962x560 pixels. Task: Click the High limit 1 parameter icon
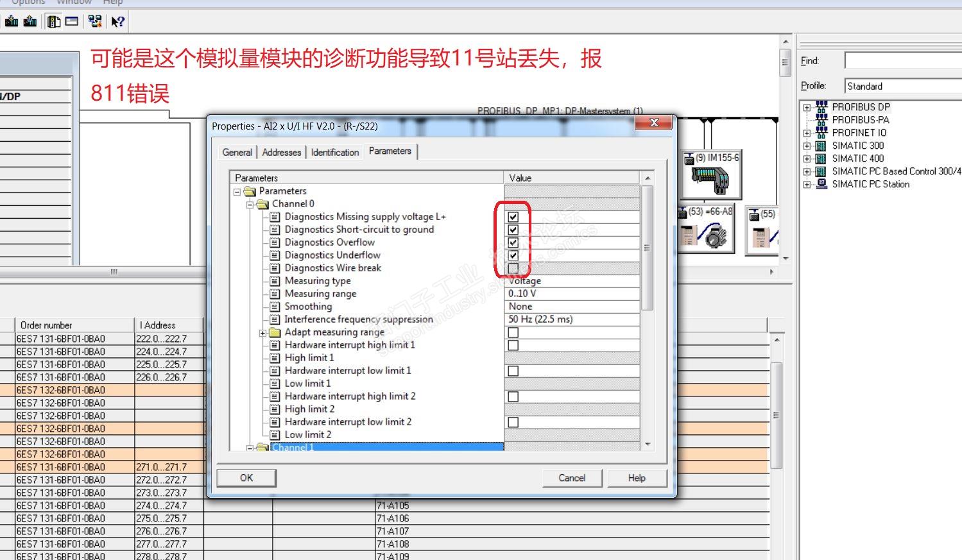point(275,358)
